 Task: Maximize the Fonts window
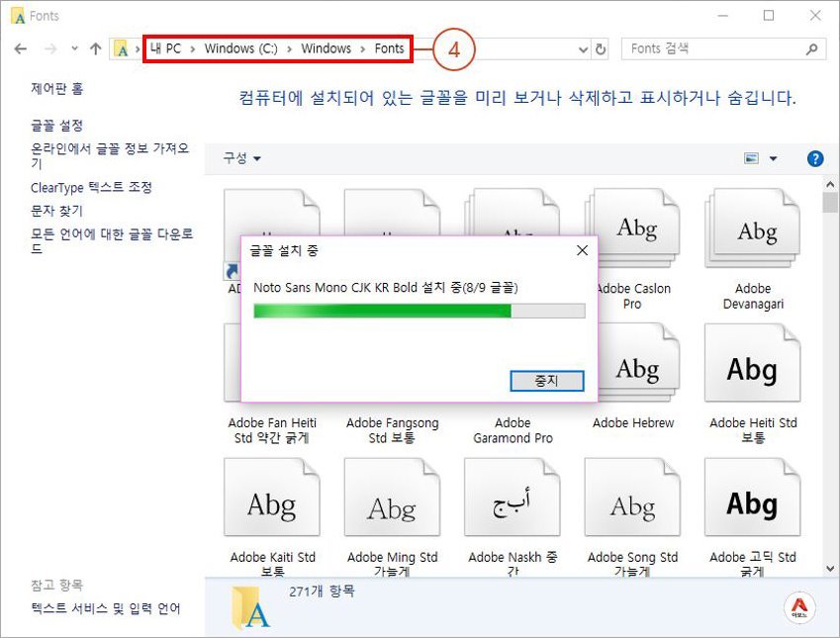(769, 16)
